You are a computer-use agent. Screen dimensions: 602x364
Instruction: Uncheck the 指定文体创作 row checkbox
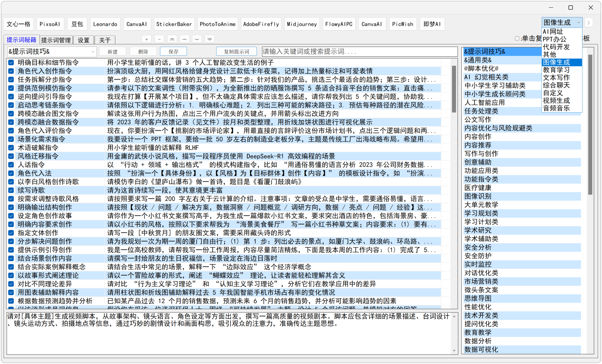tap(11, 233)
